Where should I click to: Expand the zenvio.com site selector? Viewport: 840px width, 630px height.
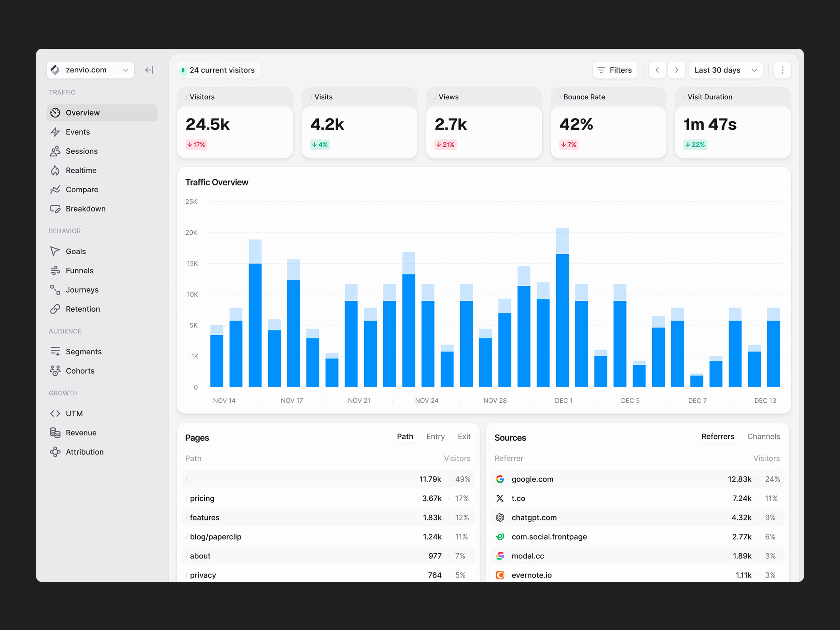(90, 70)
